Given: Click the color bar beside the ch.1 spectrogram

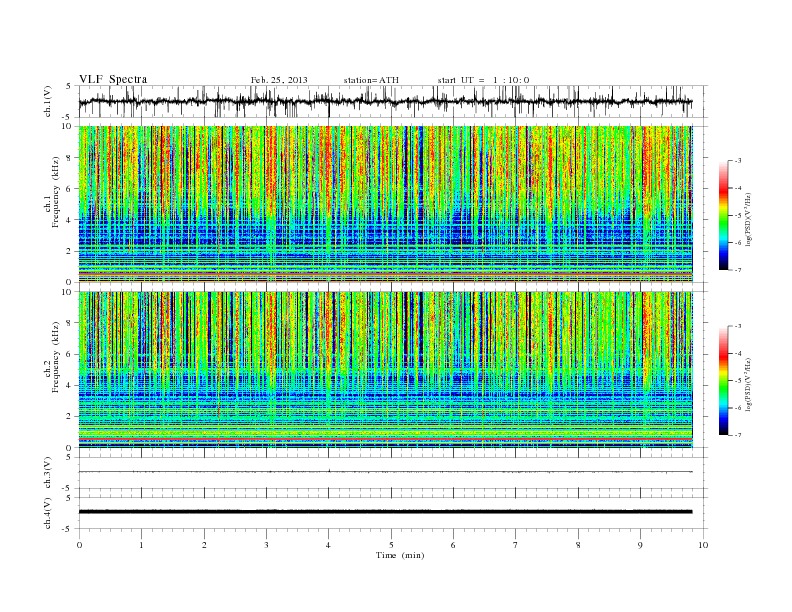Looking at the screenshot, I should click(x=724, y=216).
